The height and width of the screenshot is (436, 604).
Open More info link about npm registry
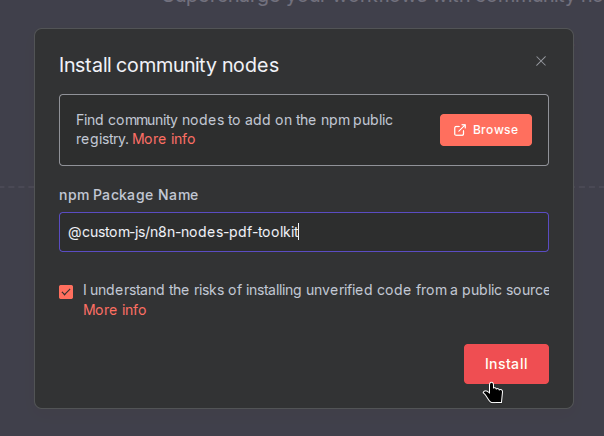tap(164, 139)
